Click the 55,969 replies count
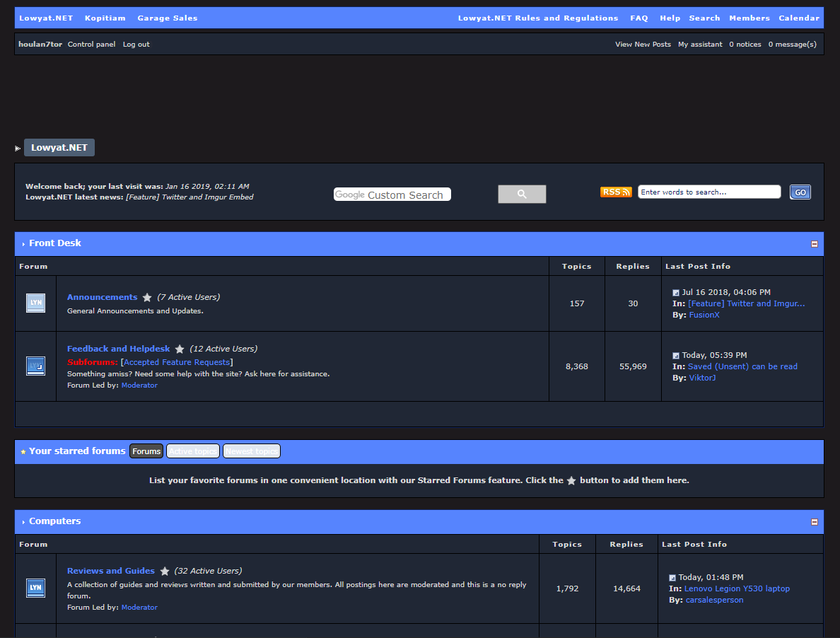The image size is (840, 638). tap(634, 366)
